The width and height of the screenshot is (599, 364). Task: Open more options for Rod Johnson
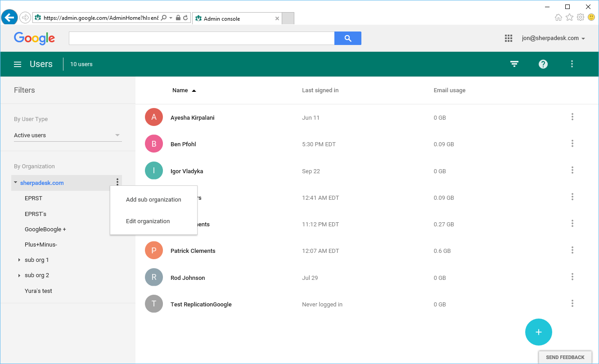(x=572, y=277)
